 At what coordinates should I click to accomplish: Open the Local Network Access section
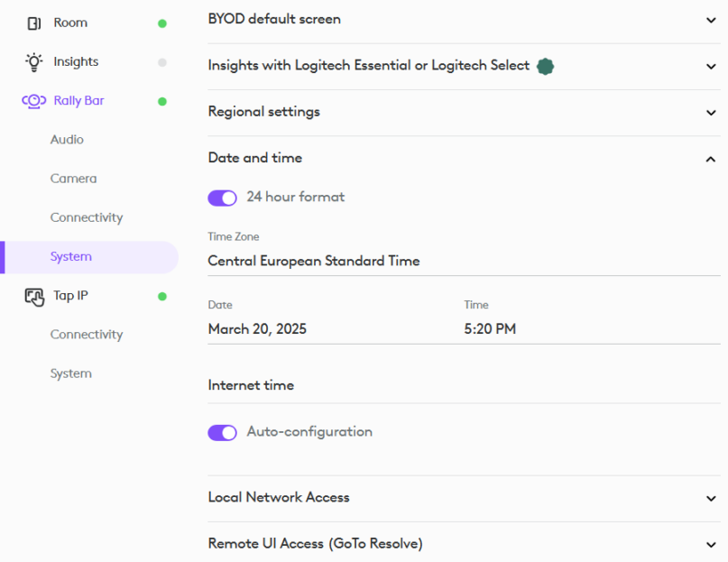click(x=709, y=497)
